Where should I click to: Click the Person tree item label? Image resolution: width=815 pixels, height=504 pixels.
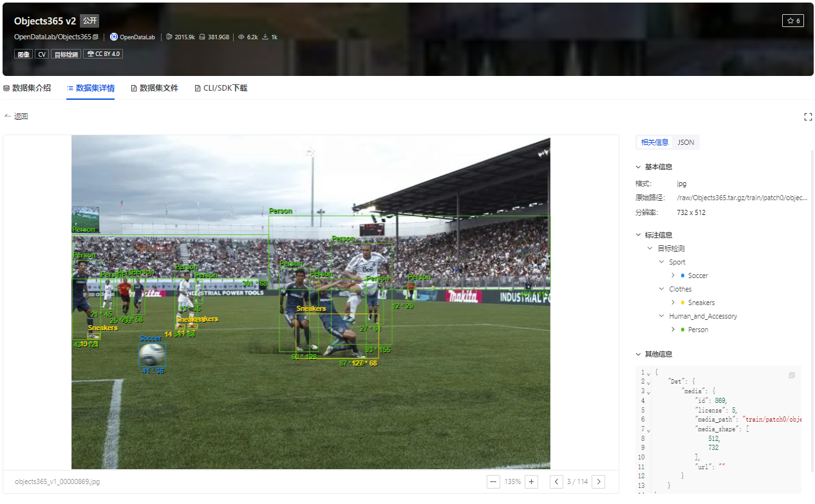coord(698,330)
